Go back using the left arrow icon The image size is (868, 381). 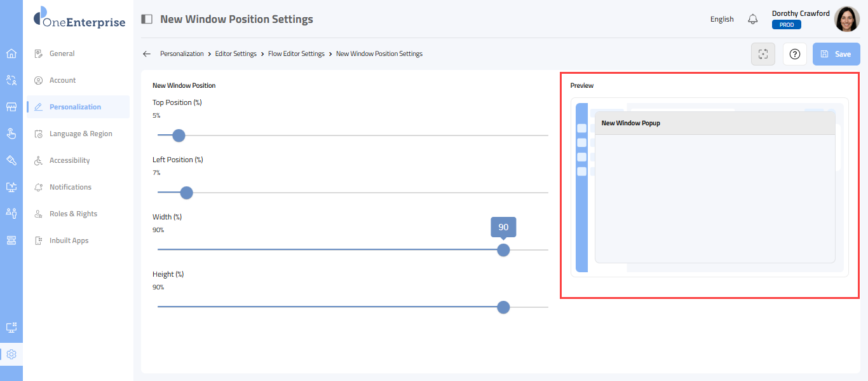147,54
